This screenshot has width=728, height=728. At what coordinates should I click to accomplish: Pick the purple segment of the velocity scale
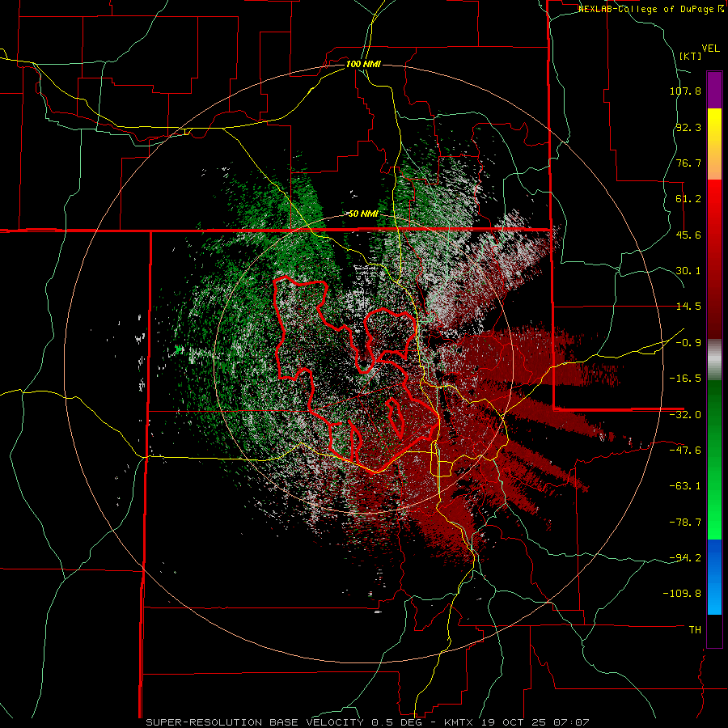click(x=714, y=90)
